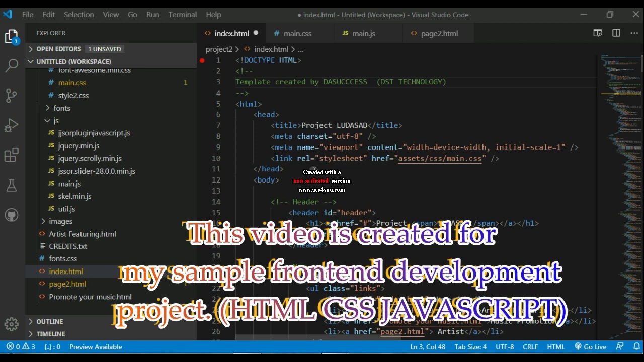Click index.html in the breadcrumb
Screen dimensions: 644x362
click(x=271, y=49)
